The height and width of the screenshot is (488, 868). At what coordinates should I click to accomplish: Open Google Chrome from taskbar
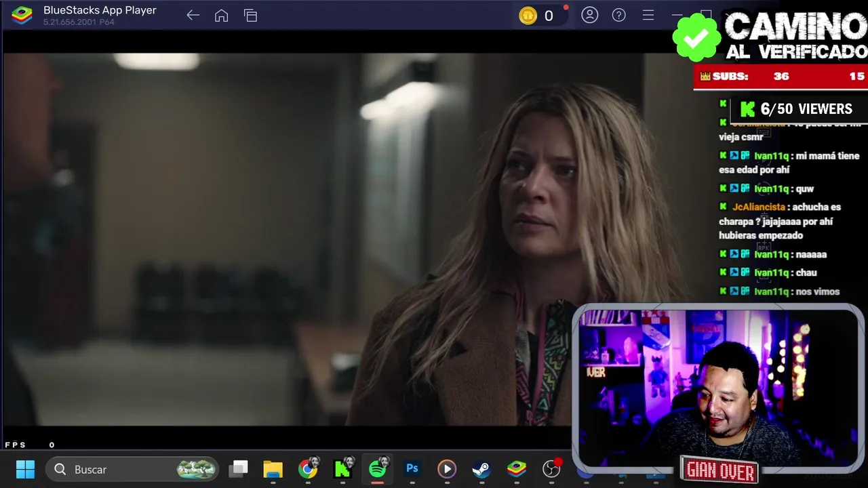pyautogui.click(x=308, y=469)
